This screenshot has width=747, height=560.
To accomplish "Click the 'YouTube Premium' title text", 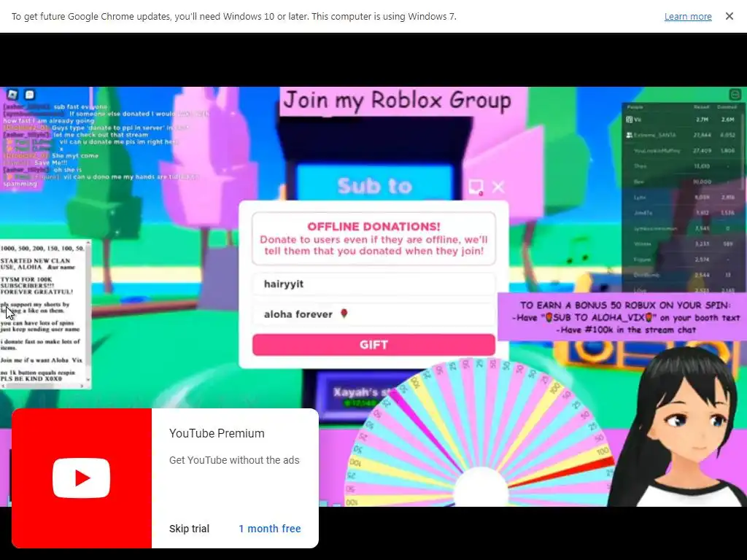I will [x=217, y=433].
